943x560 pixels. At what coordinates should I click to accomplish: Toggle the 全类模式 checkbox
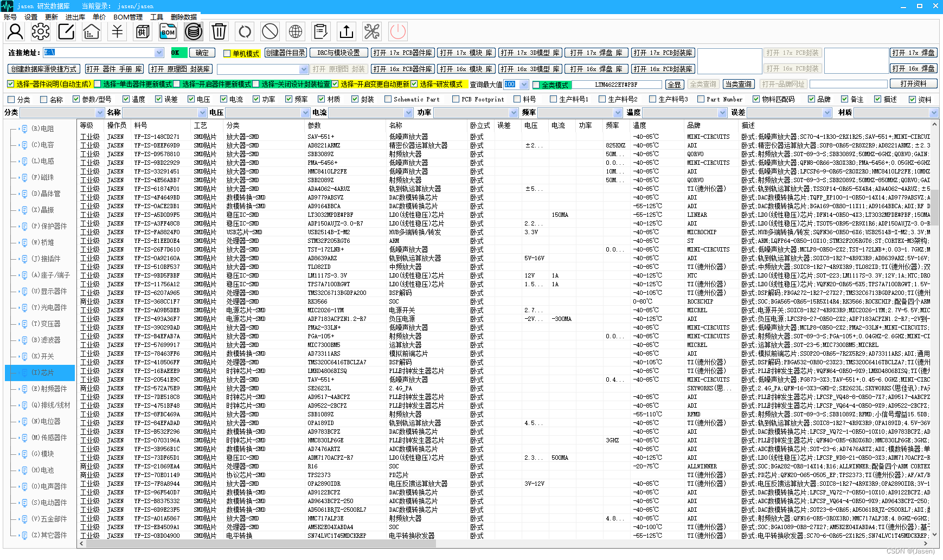coord(536,85)
